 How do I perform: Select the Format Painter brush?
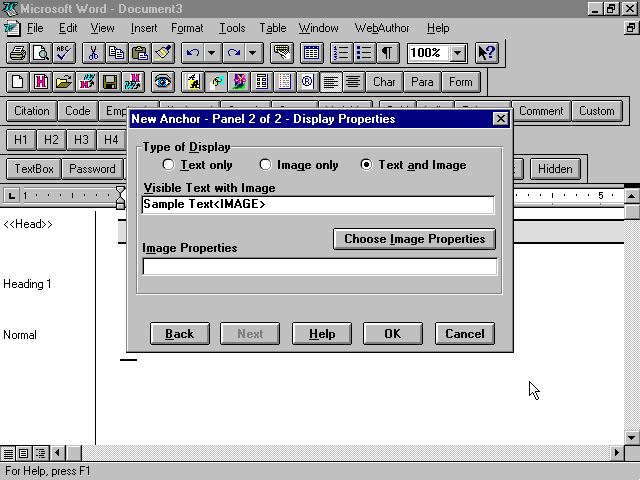[164, 53]
